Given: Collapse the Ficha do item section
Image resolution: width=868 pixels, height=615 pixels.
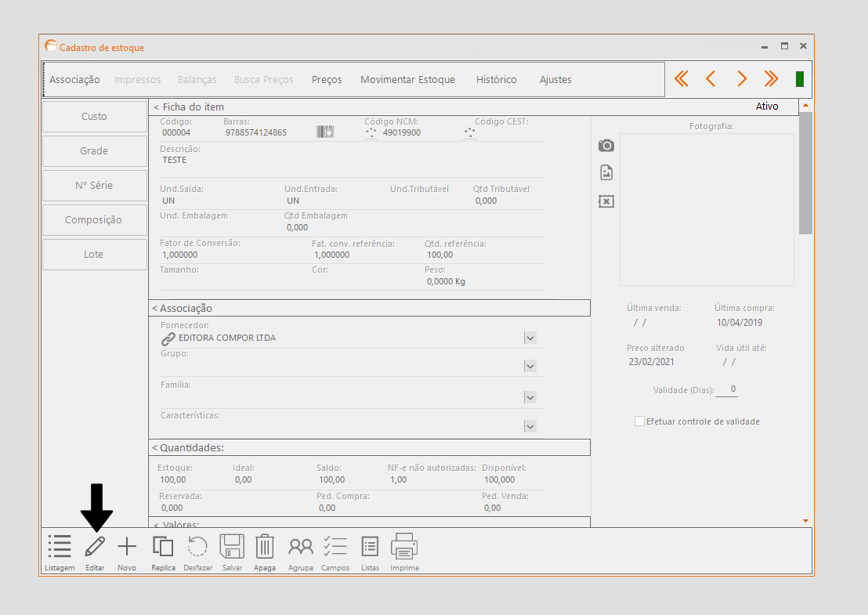Looking at the screenshot, I should (157, 107).
